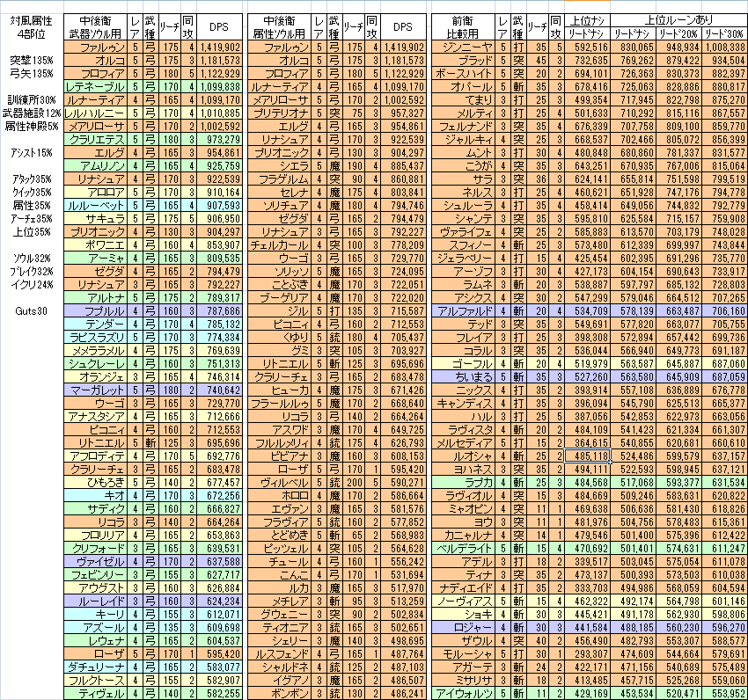Select the レルハルニー name cell
This screenshot has height=700, width=748.
tap(95, 113)
